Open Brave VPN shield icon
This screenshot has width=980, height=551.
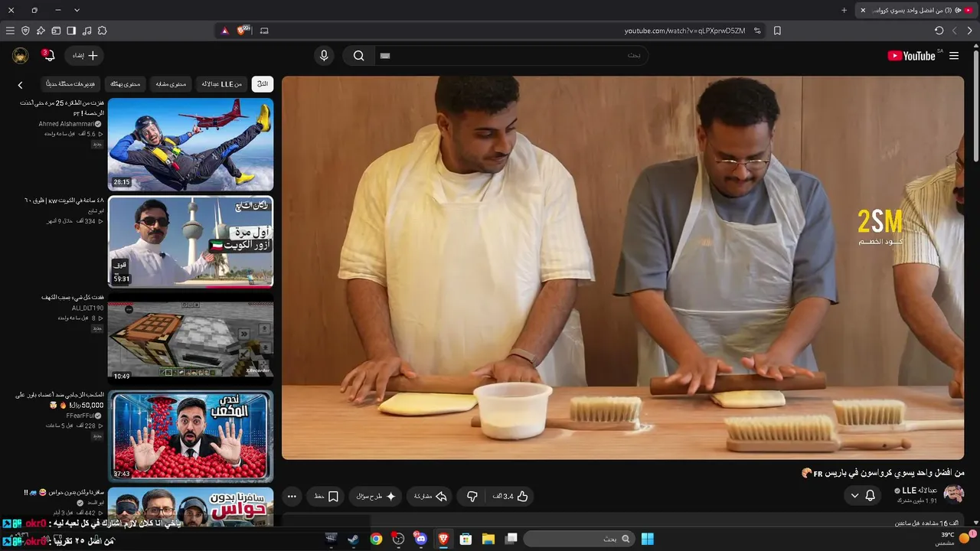click(x=25, y=31)
